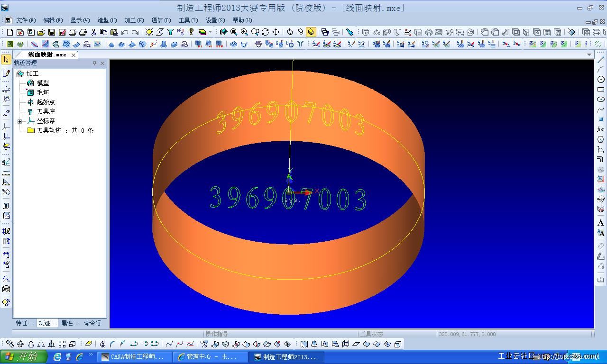Viewport: 607px width, 364px height.
Task: Select the Zoom In magnifier tool
Action: click(x=244, y=32)
